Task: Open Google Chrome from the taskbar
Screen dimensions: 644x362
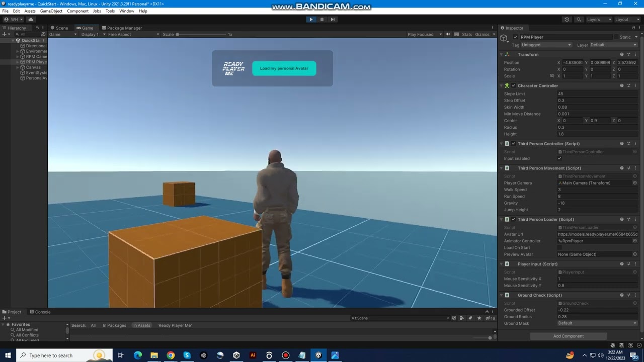Action: pos(171,355)
